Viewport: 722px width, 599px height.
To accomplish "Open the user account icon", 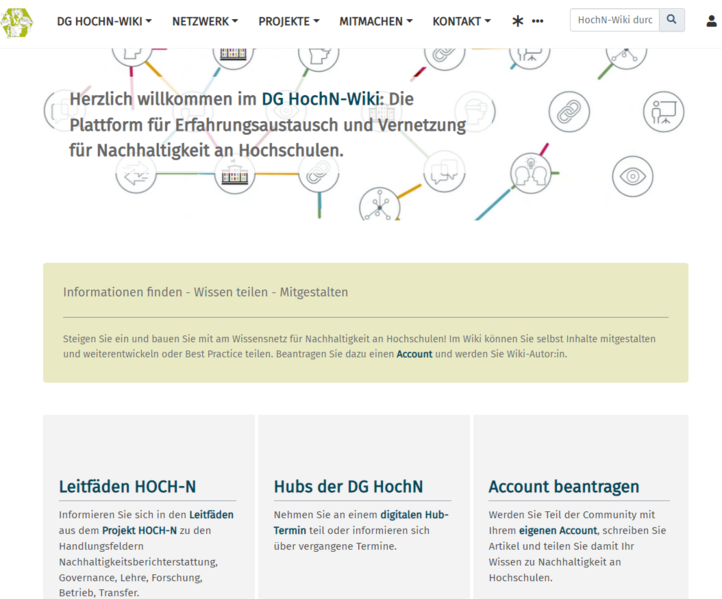I will click(712, 21).
